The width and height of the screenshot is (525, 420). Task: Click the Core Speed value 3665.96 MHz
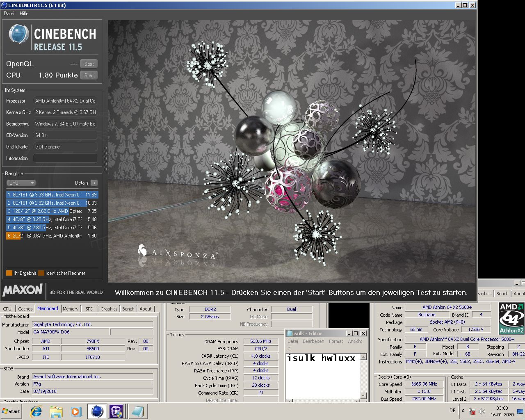(424, 384)
